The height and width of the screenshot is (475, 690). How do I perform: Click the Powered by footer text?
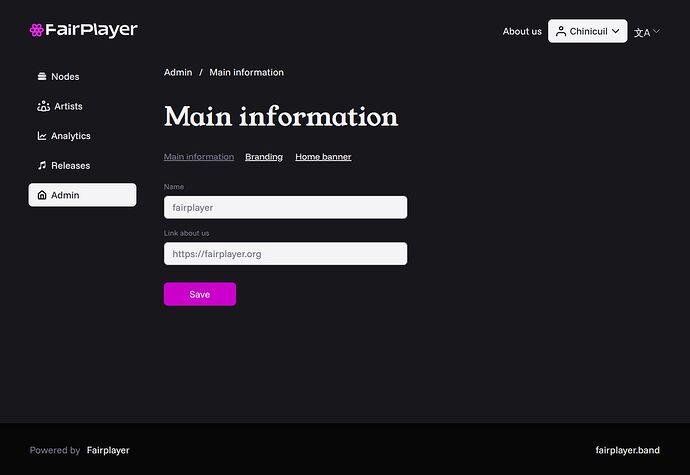(55, 450)
